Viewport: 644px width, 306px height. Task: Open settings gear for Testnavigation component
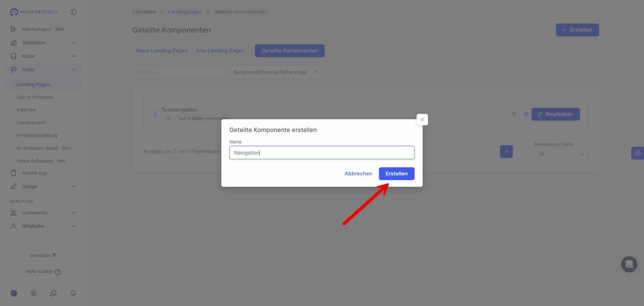coord(526,114)
